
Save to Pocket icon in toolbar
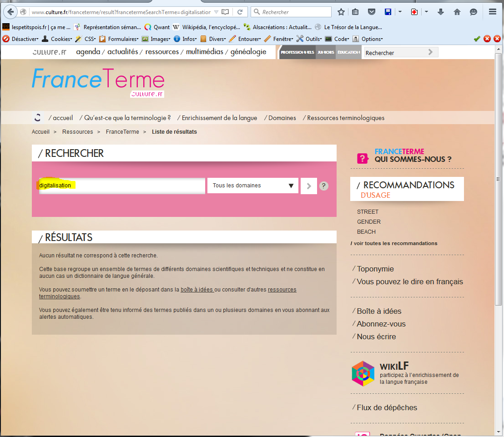(x=372, y=12)
